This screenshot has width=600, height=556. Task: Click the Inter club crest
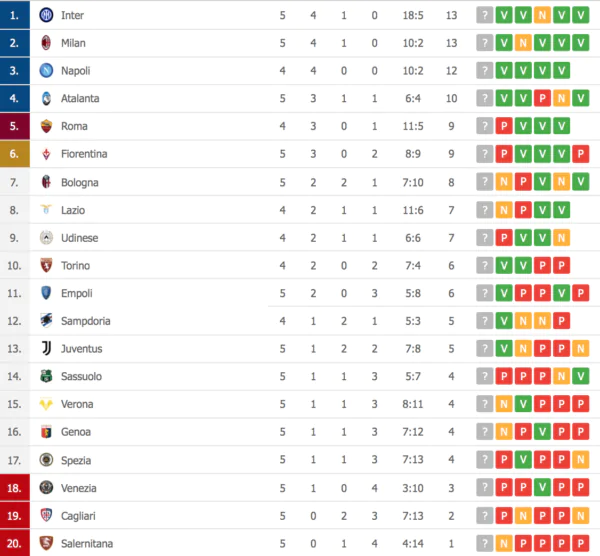(x=46, y=15)
